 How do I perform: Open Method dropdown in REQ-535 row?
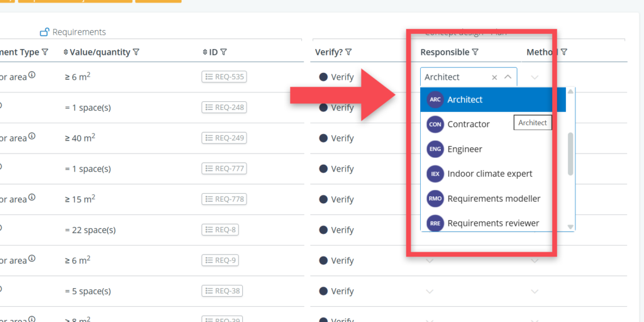[x=535, y=77]
